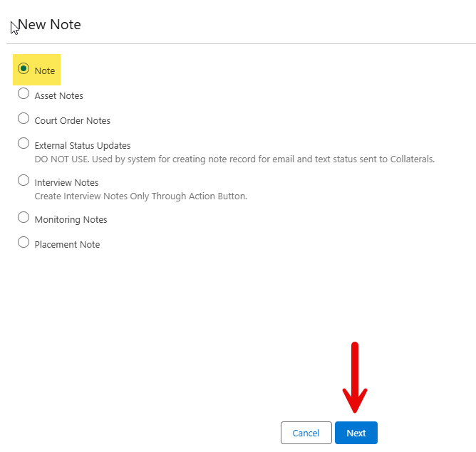Select the Interview Notes radio button
Screen dimensions: 476x452
pos(24,181)
